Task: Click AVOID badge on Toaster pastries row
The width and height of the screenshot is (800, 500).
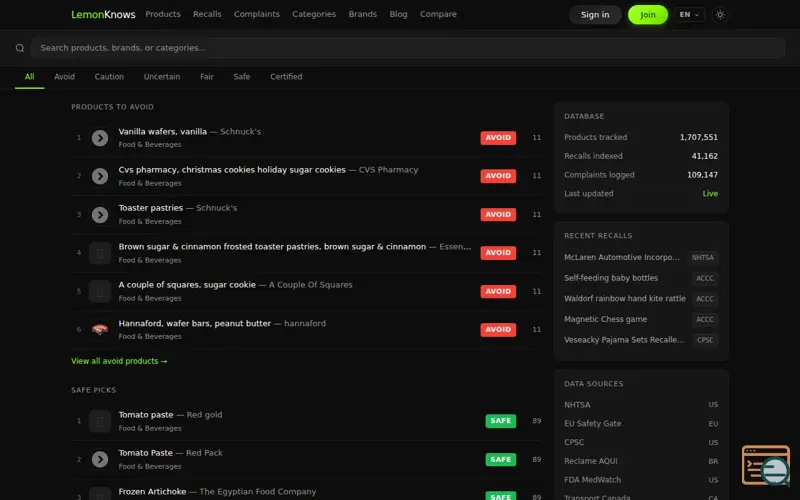Action: pyautogui.click(x=498, y=215)
